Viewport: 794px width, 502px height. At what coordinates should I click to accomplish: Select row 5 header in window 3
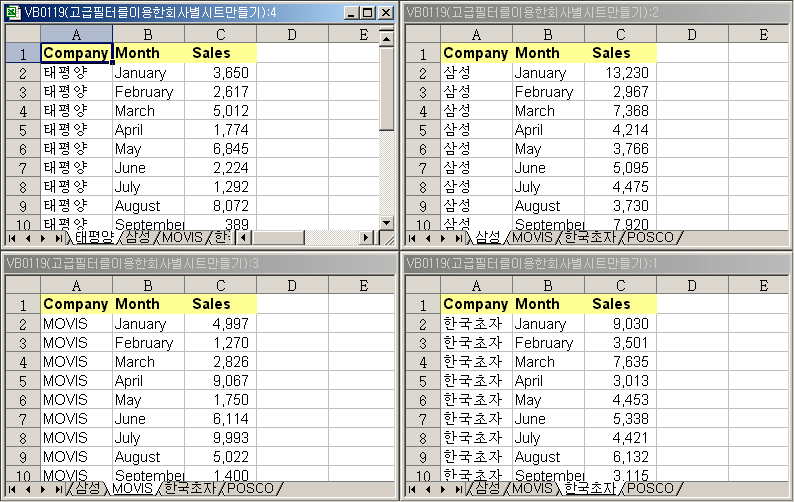coord(23,381)
